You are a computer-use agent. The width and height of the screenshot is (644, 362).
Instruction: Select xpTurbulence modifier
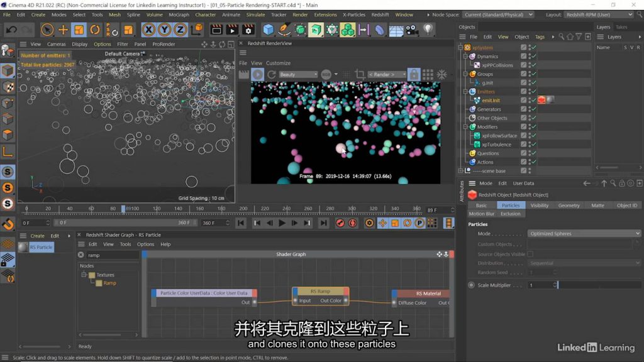coord(496,145)
